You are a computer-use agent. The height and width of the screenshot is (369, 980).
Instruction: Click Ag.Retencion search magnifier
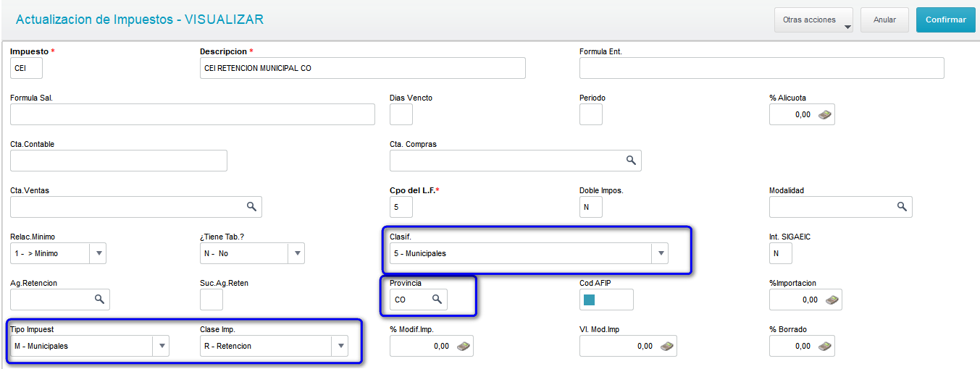[99, 300]
